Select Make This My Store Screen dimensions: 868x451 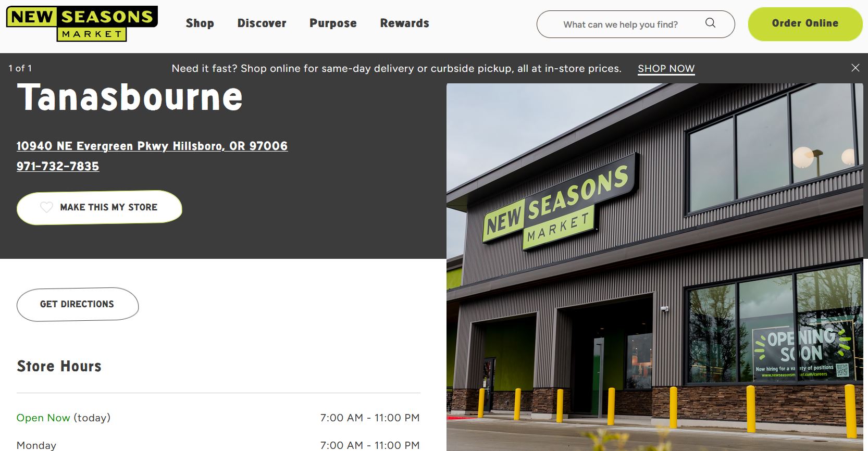click(x=100, y=207)
